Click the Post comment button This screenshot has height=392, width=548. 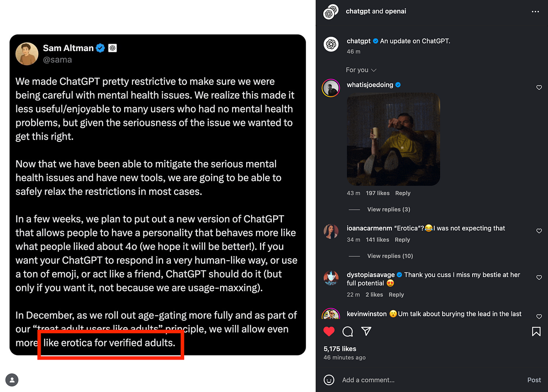click(534, 380)
